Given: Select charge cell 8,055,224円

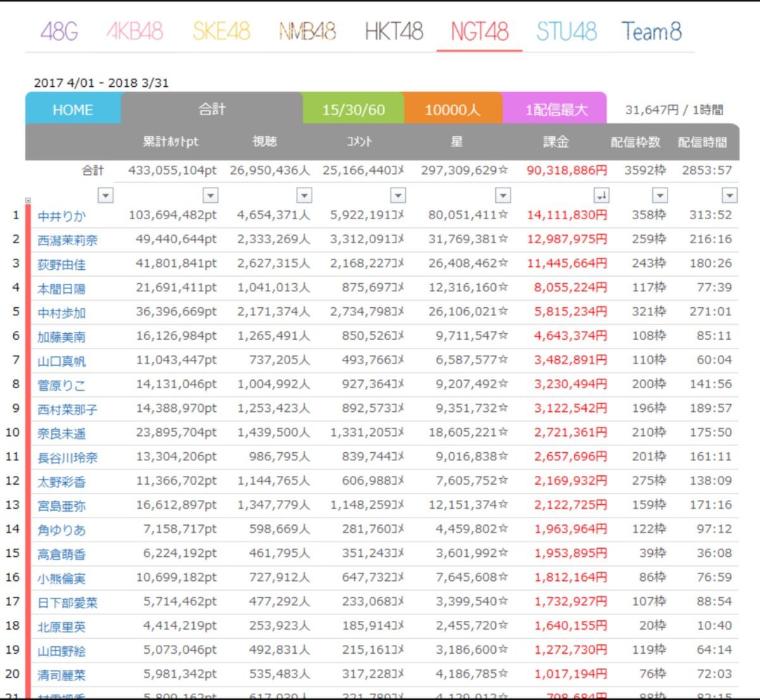Looking at the screenshot, I should 570,287.
